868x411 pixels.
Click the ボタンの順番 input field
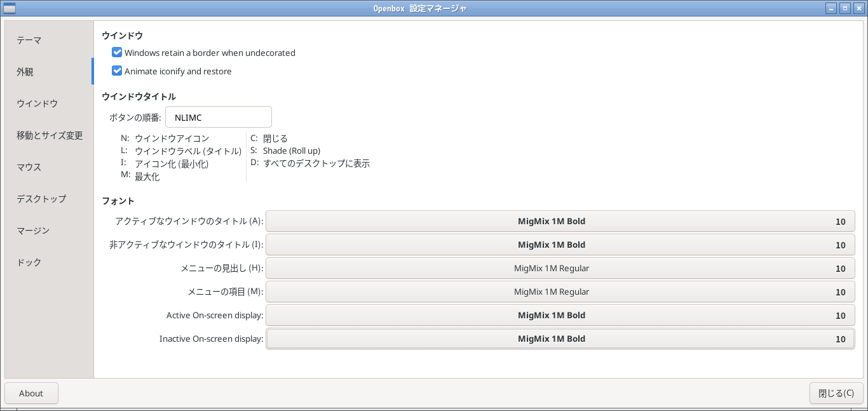(219, 117)
